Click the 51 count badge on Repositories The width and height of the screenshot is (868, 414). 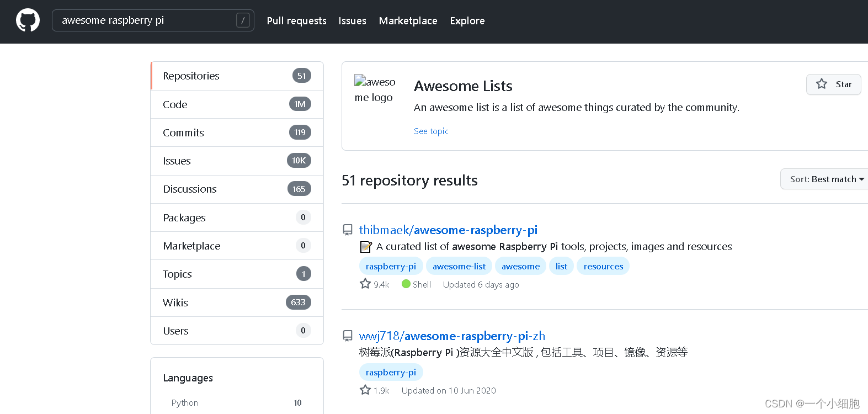(302, 76)
